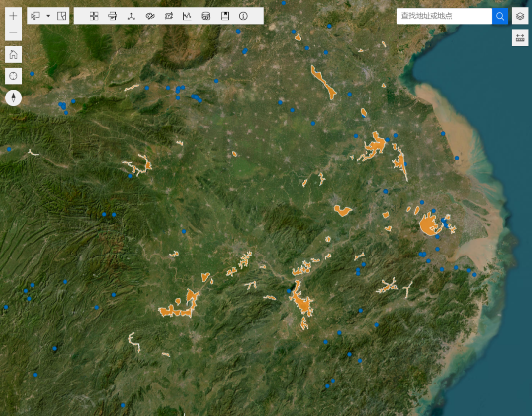Open the info about panel

(x=243, y=16)
